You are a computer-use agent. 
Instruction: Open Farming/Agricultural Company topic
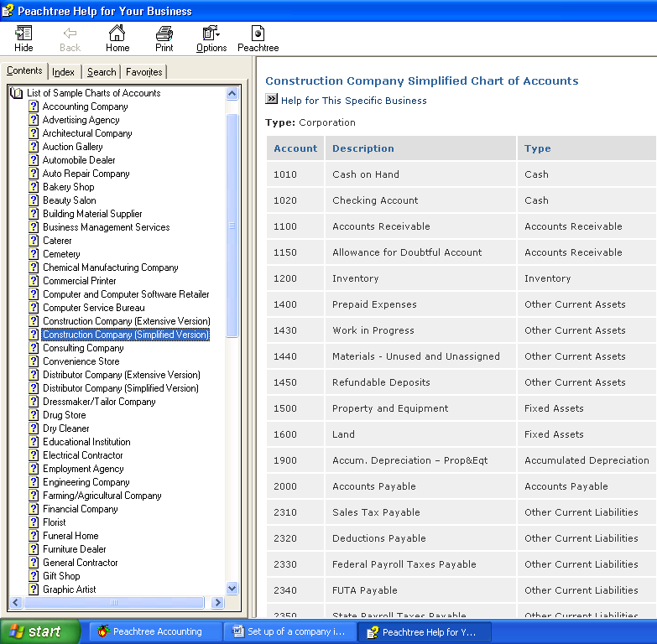(102, 495)
